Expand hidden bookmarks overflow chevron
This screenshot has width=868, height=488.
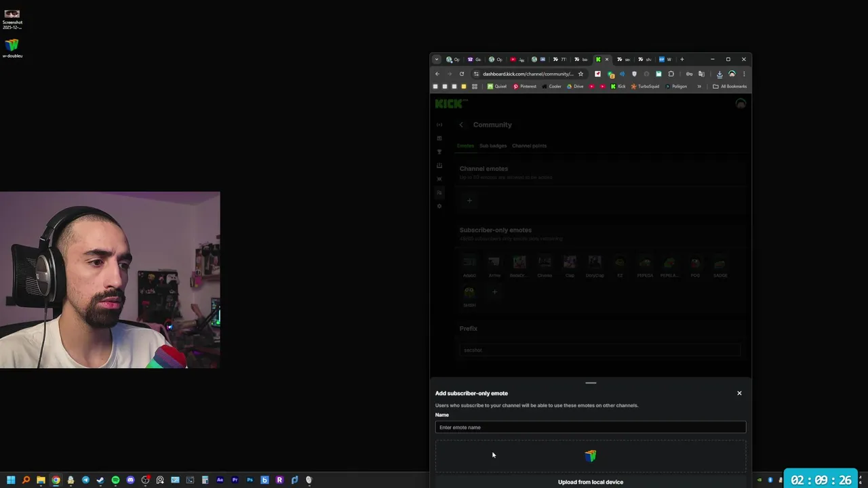[x=699, y=86]
